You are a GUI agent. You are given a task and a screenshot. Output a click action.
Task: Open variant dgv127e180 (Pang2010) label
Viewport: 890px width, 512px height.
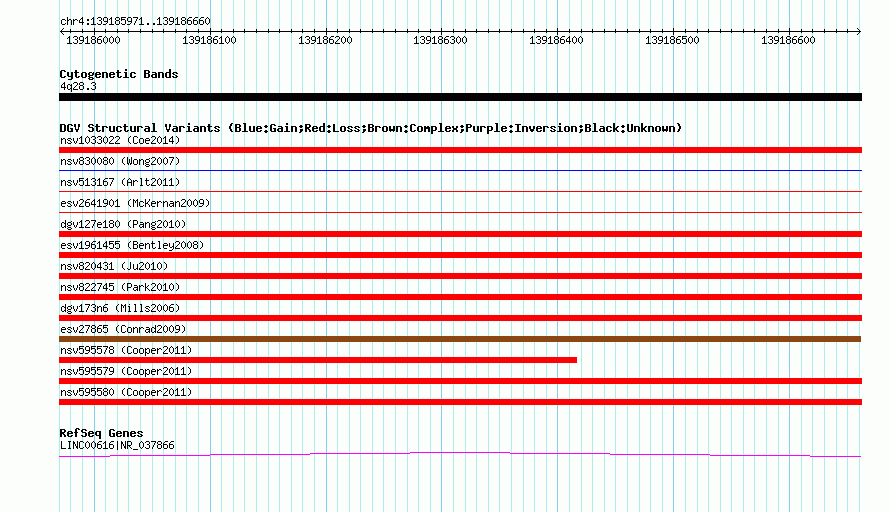123,224
